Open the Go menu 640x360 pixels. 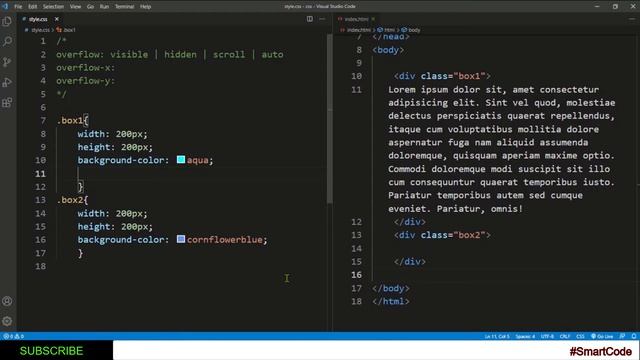90,7
